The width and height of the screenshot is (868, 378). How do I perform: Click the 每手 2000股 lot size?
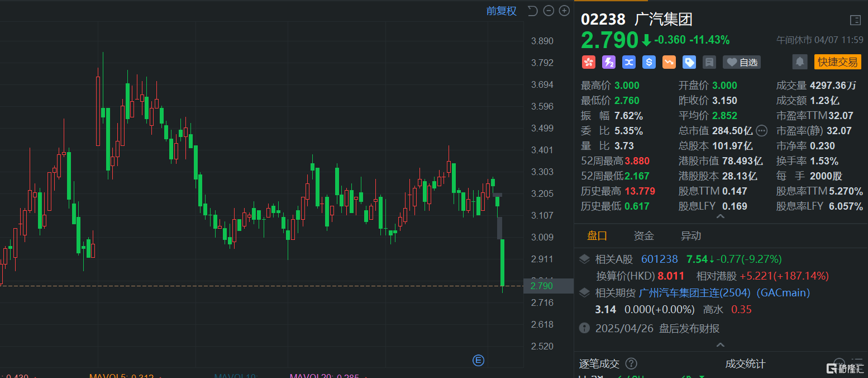click(x=826, y=176)
